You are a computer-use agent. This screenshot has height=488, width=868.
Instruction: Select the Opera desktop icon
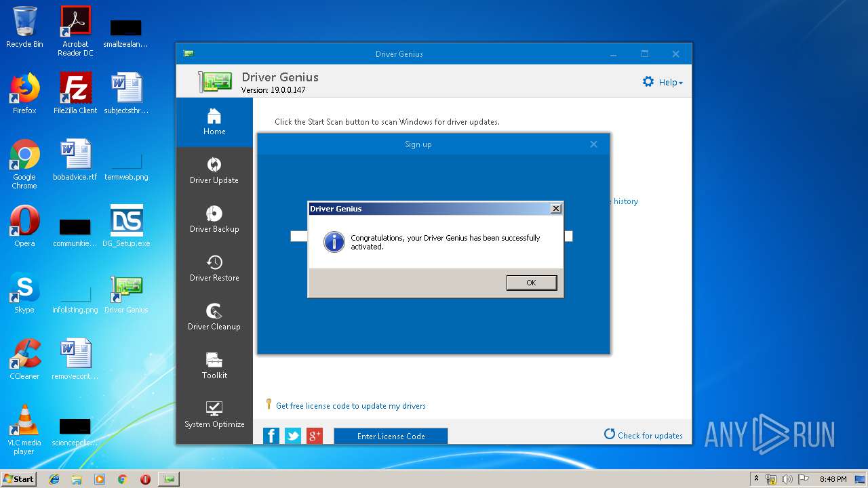(24, 226)
